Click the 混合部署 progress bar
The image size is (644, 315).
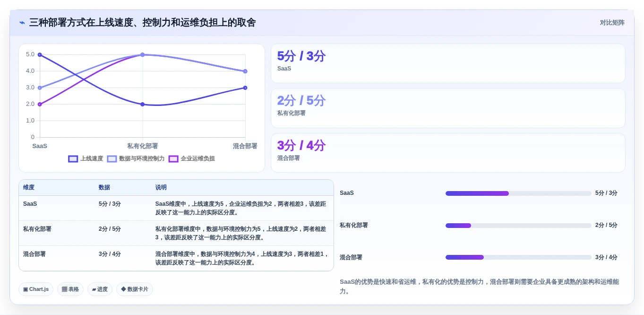pyautogui.click(x=518, y=257)
